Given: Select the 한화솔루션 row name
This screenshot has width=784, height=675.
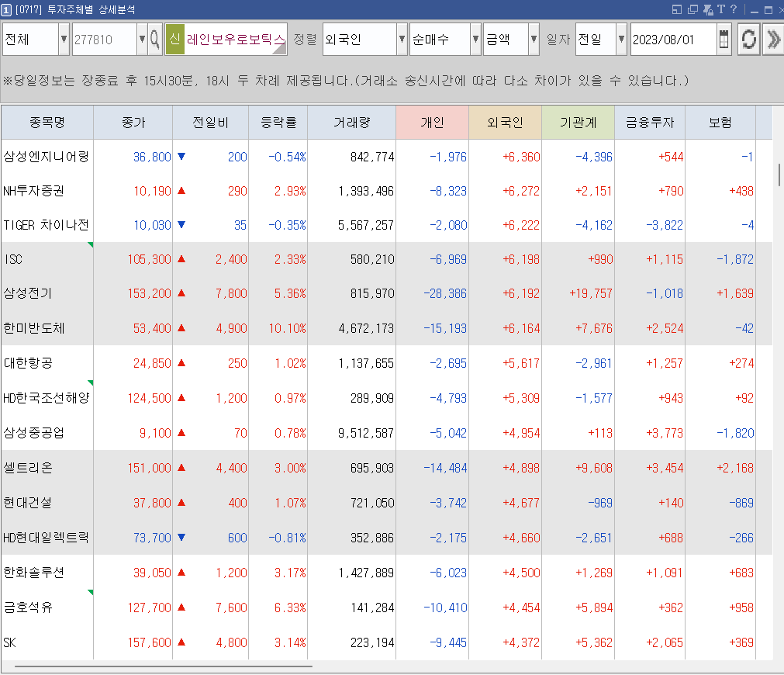Looking at the screenshot, I should point(33,573).
